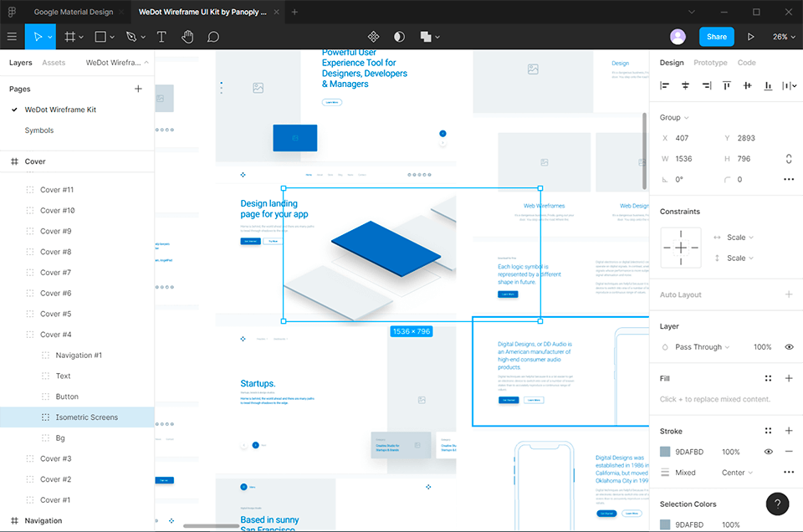The height and width of the screenshot is (532, 803).
Task: Open Figma's main hamburger menu
Action: pos(12,36)
